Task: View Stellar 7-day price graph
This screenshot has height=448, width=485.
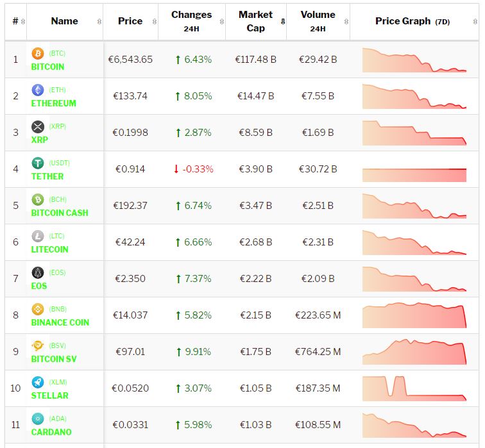Action: click(x=414, y=388)
